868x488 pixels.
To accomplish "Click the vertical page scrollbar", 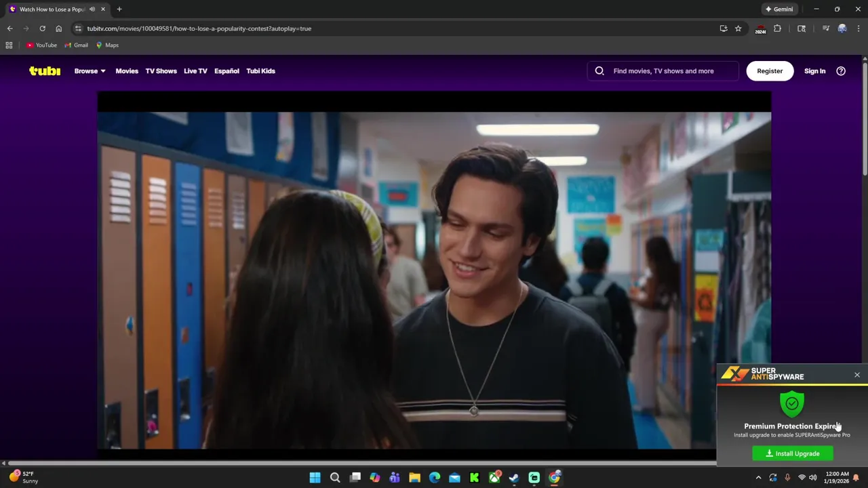I will (865, 119).
